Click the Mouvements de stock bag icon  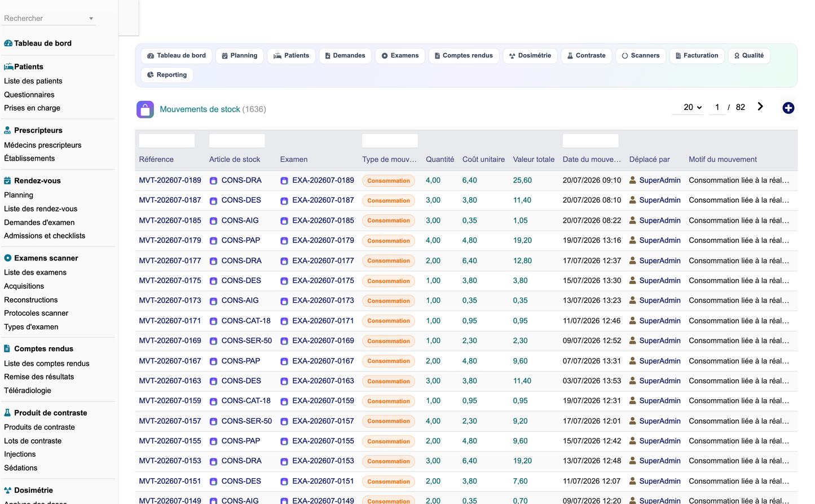click(145, 109)
